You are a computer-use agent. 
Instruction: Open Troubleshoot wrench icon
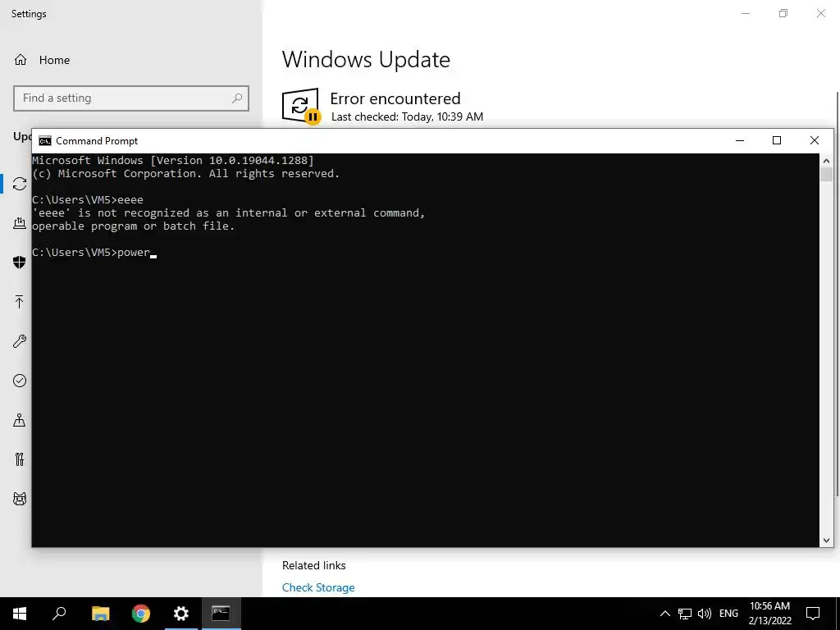coord(20,341)
